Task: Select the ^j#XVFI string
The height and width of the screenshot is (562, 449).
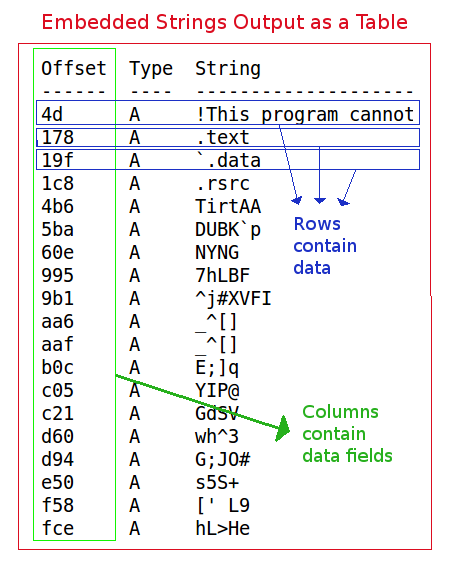Action: coord(233,299)
